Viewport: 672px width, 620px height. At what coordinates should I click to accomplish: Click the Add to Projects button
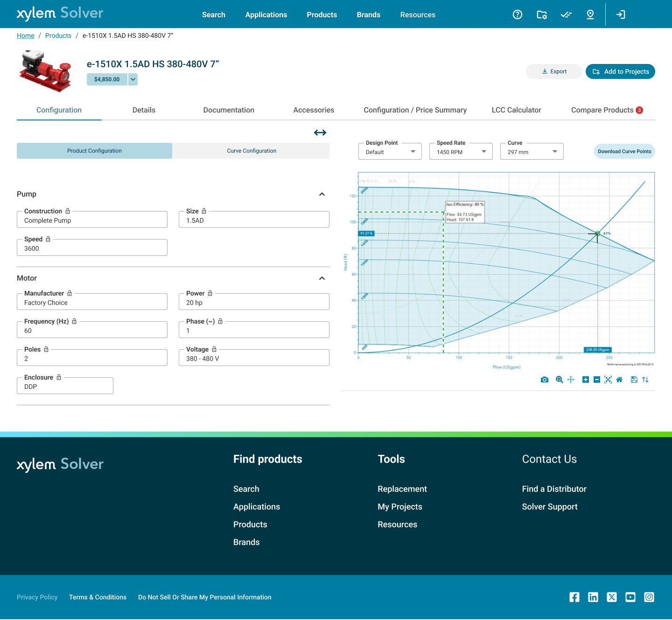[620, 71]
